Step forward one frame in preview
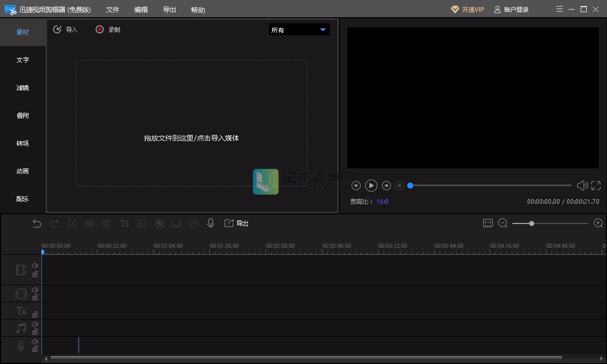The image size is (607, 364). [x=386, y=186]
